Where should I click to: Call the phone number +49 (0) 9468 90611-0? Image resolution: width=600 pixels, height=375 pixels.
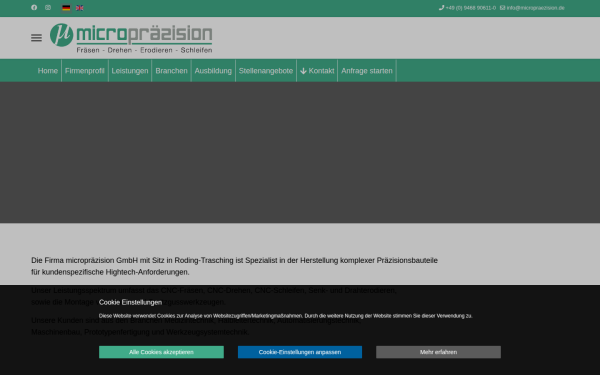click(471, 8)
